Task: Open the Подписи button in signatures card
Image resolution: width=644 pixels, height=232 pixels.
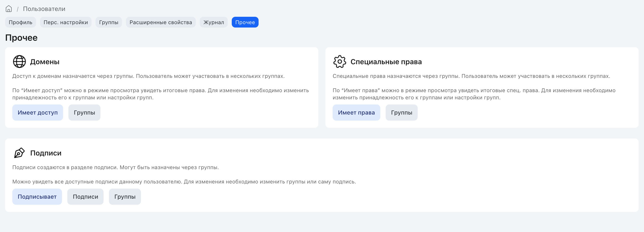Action: [x=85, y=196]
